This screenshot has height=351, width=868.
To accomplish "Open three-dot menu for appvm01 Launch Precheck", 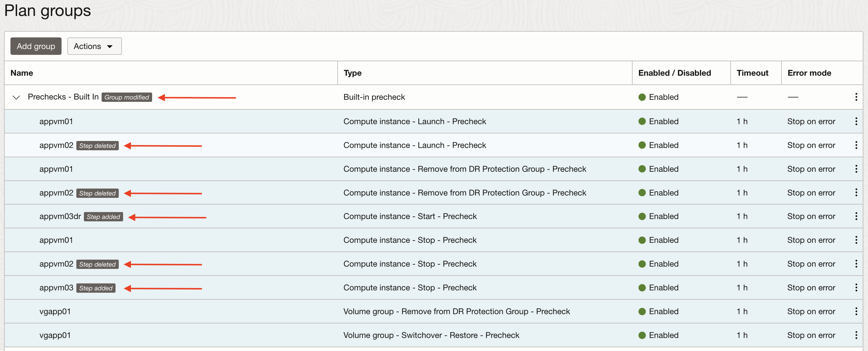I will click(x=856, y=121).
